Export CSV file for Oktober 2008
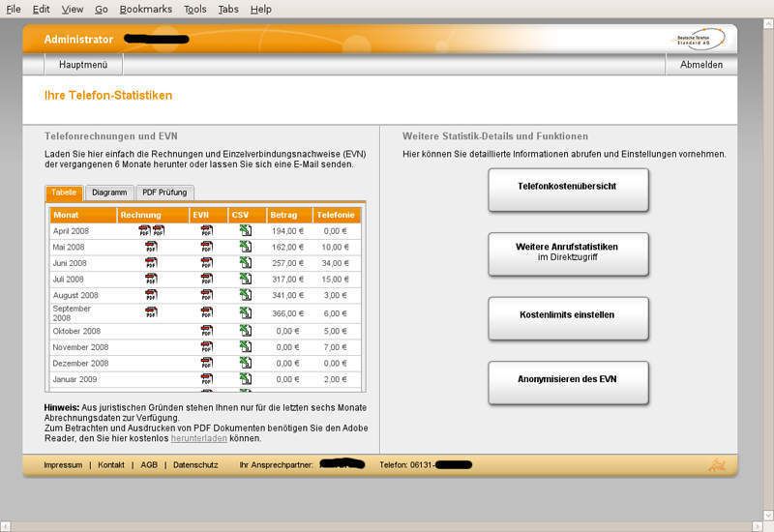The width and height of the screenshot is (774, 532). pyautogui.click(x=246, y=330)
